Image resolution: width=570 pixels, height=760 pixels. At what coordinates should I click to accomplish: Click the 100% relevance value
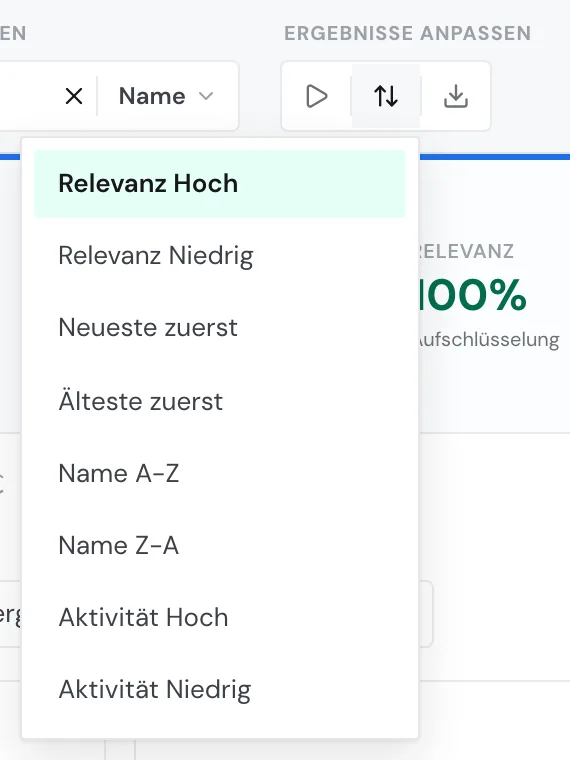pyautogui.click(x=473, y=295)
